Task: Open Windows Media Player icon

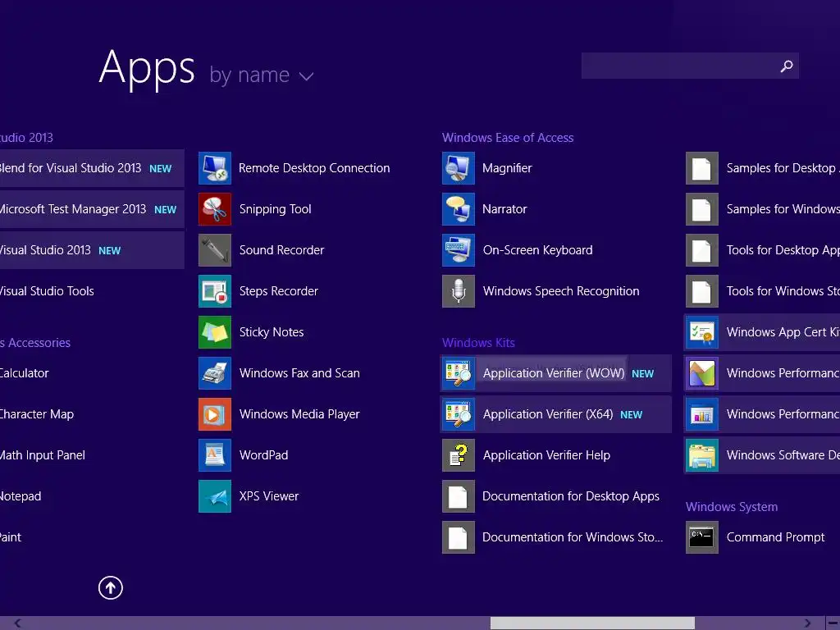Action: (x=215, y=414)
